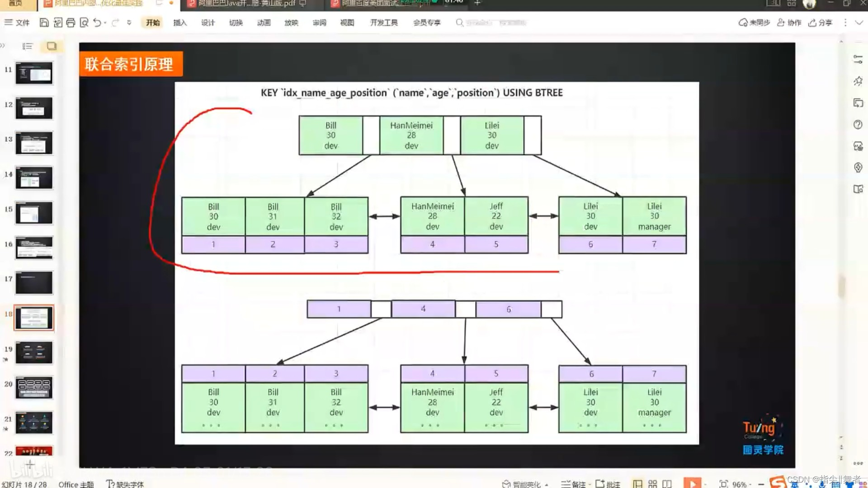Switch to the 动画 ribbon tab
This screenshot has height=488, width=868.
[264, 23]
